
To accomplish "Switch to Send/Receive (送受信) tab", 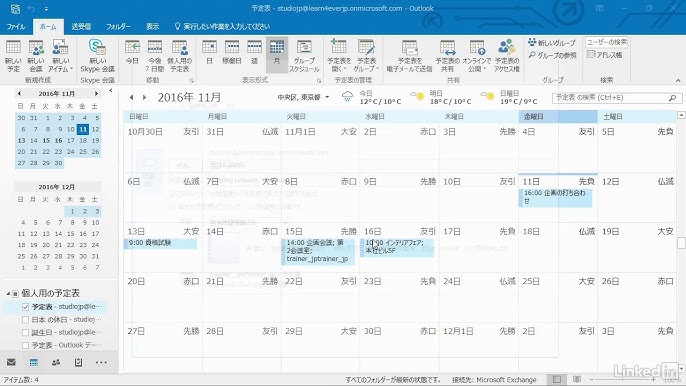I will click(x=81, y=27).
